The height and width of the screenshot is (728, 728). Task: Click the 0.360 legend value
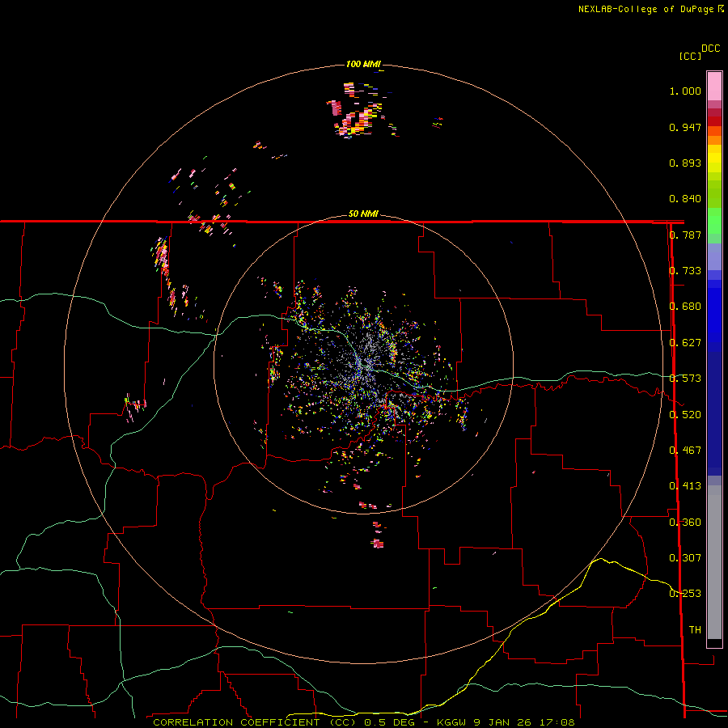coord(685,523)
